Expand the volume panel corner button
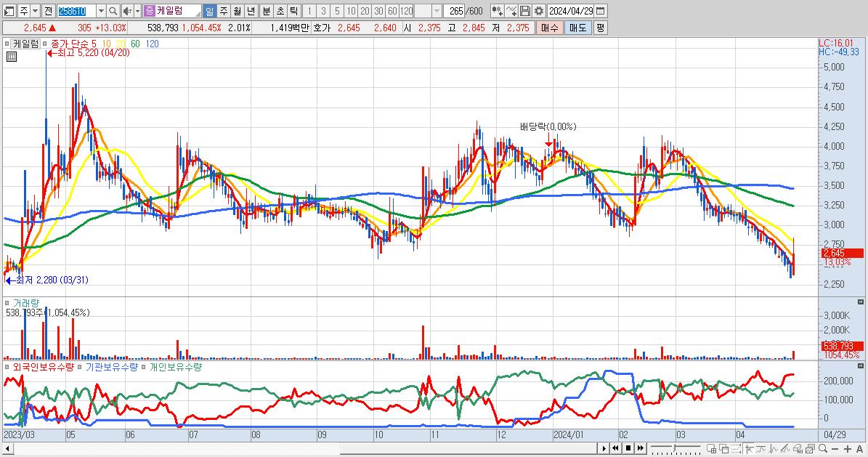868x457 pixels. (x=860, y=302)
